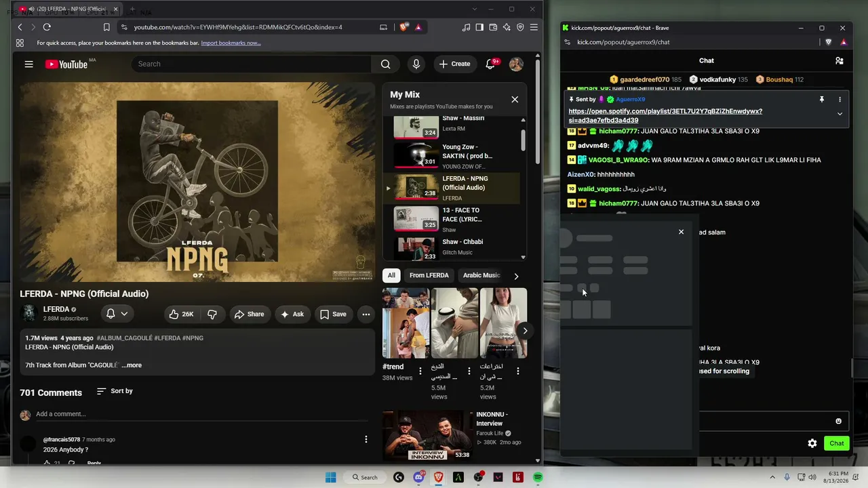
Task: Click the Ask button under the video
Action: [x=292, y=314]
